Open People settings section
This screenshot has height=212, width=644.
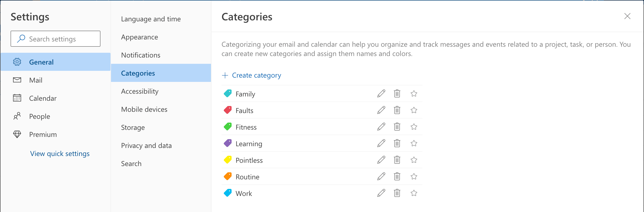39,116
